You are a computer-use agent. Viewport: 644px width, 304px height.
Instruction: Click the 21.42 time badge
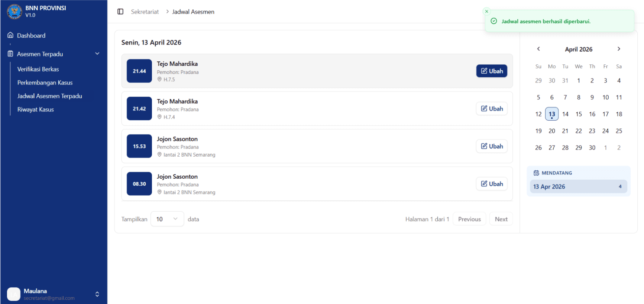point(139,109)
